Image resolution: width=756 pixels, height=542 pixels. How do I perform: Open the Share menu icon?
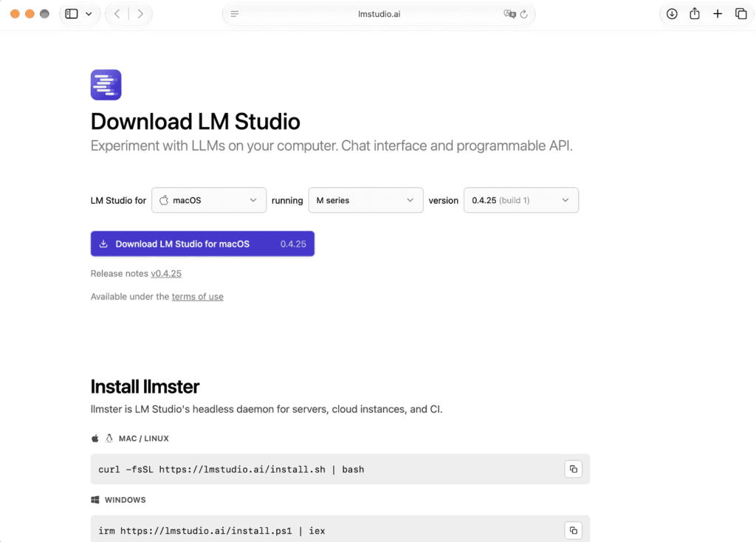coord(694,13)
